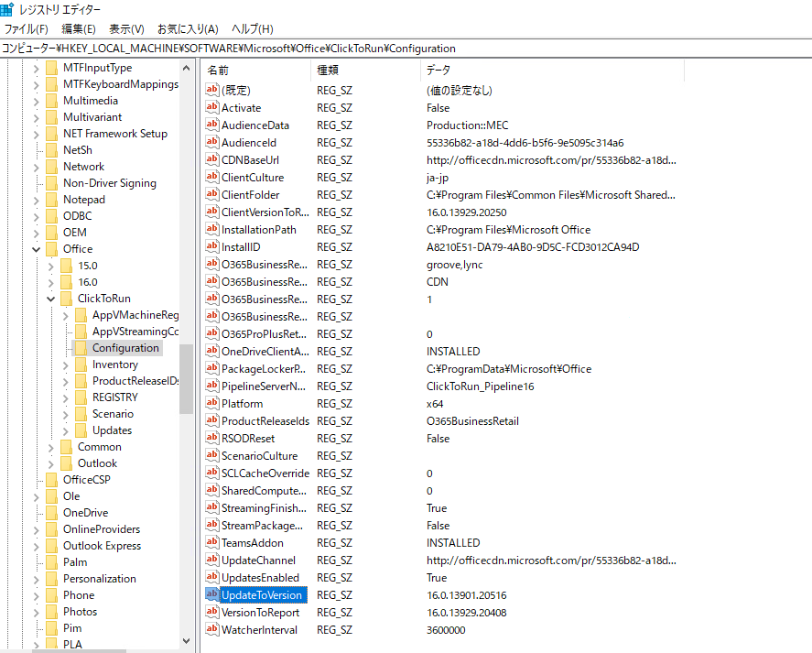This screenshot has height=653, width=812.
Task: Click the tree pane vertical scrollbar thumb
Action: click(187, 379)
